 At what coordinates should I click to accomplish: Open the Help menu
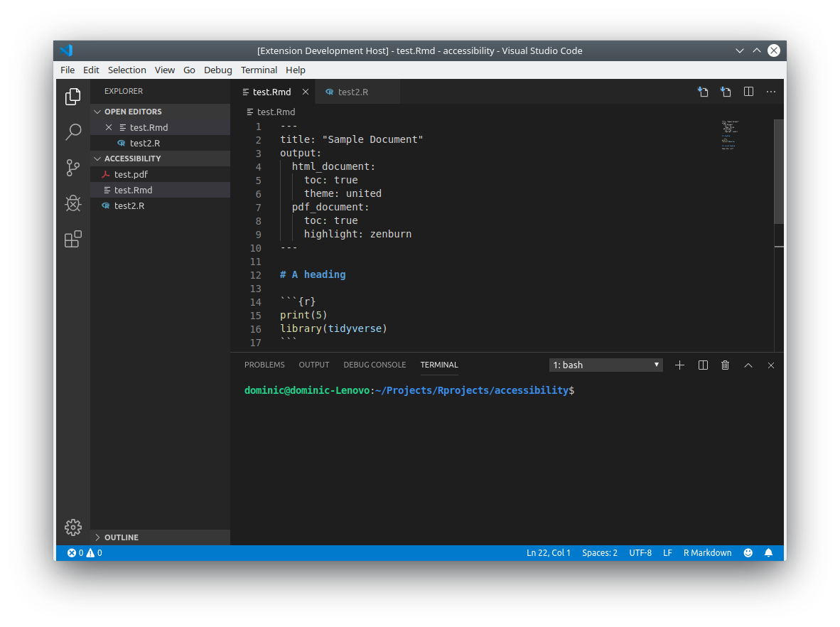(x=295, y=70)
